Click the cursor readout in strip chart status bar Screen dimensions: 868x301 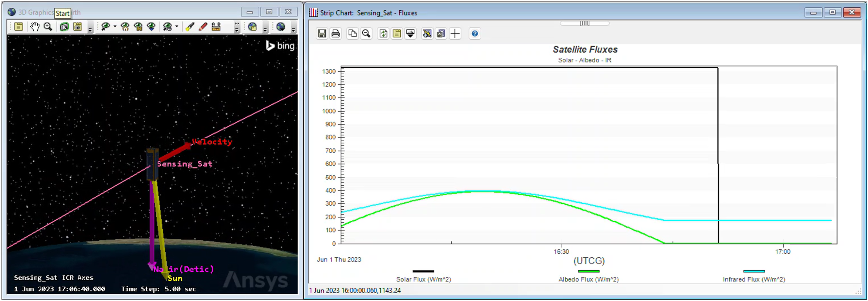pyautogui.click(x=355, y=291)
